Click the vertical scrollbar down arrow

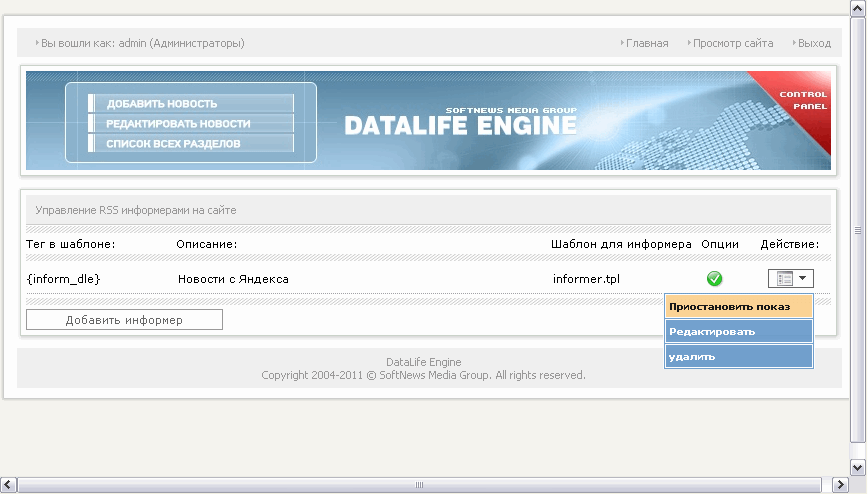pyautogui.click(x=858, y=467)
